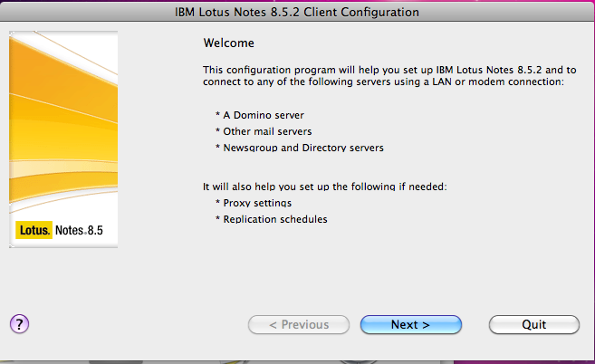Open help with the question mark icon
The width and height of the screenshot is (595, 364).
coord(19,324)
